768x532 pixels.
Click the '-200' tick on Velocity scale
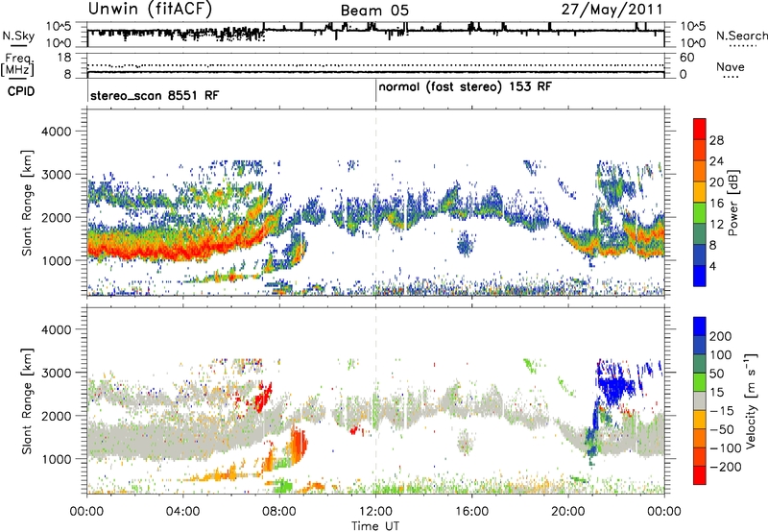(725, 467)
